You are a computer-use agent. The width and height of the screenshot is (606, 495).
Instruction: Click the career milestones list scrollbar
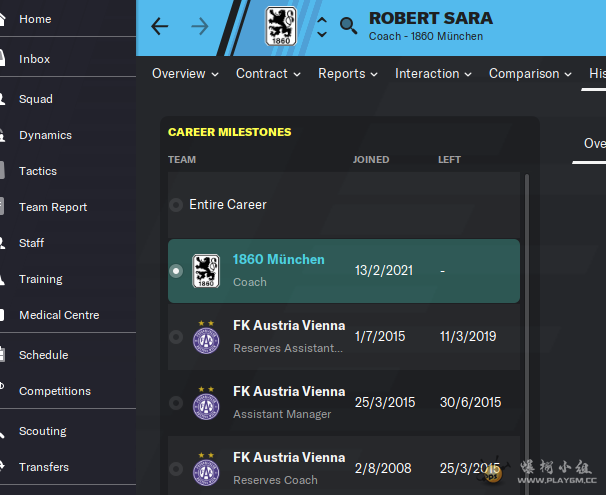click(x=527, y=334)
